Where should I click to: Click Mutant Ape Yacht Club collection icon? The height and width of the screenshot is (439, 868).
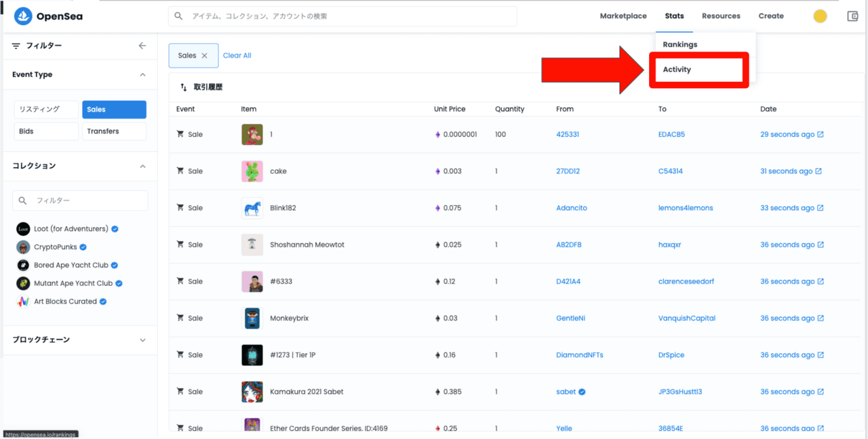click(x=23, y=283)
